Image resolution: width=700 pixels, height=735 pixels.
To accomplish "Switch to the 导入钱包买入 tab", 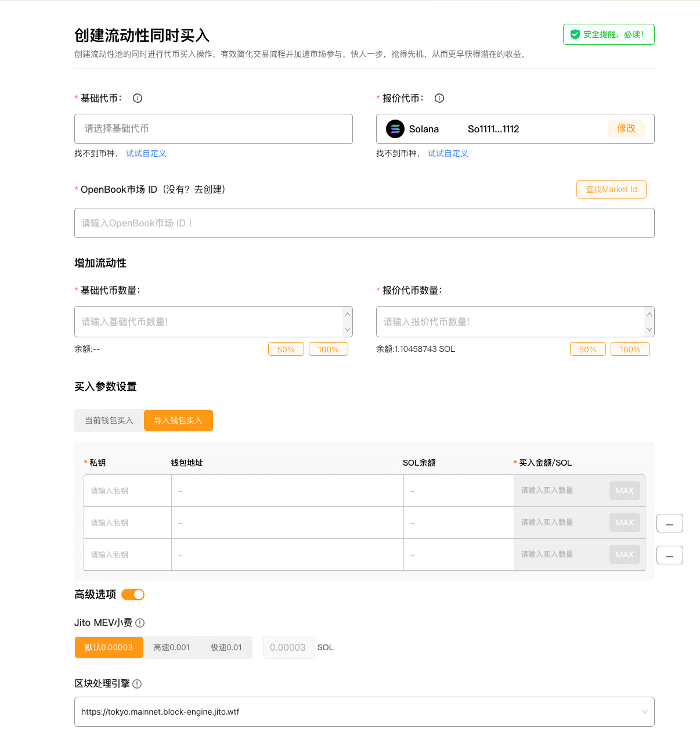I will tap(178, 420).
